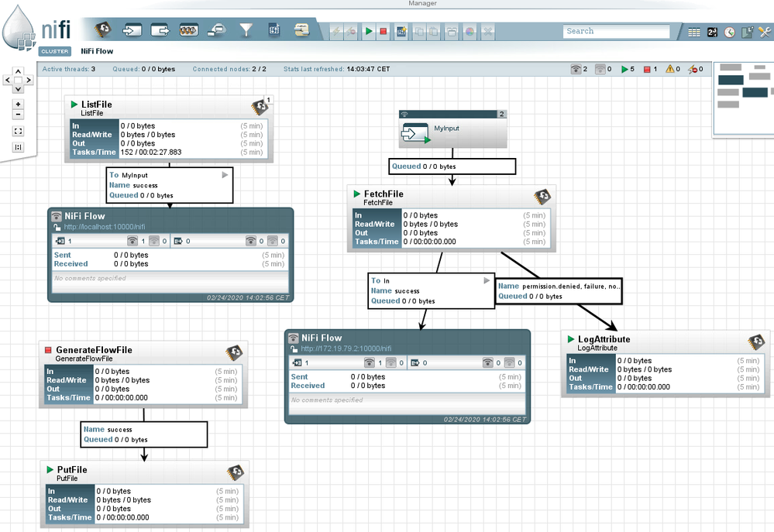774x532 pixels.
Task: Select the Processor component icon in the toolbar
Action: [103, 30]
